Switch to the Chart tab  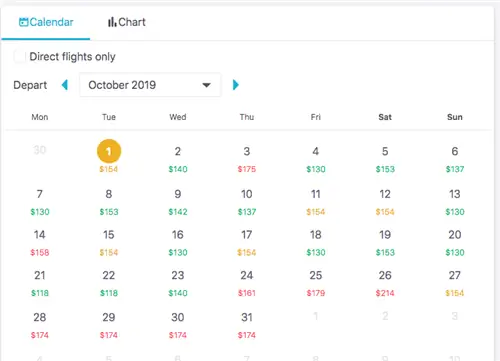point(127,22)
